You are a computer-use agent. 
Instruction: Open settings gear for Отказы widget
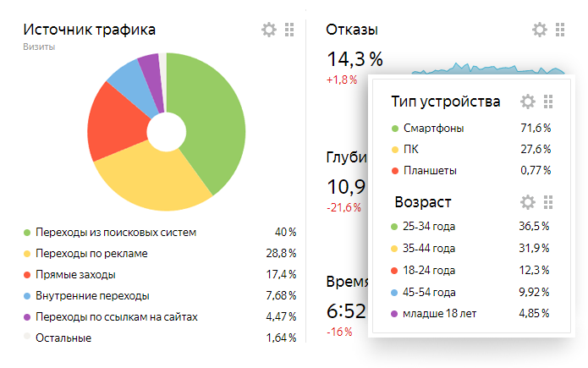click(x=540, y=30)
